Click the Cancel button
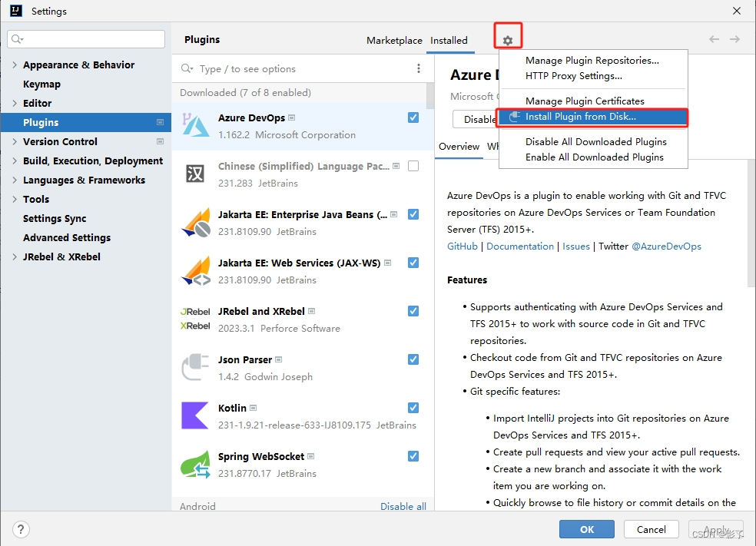 pos(652,529)
